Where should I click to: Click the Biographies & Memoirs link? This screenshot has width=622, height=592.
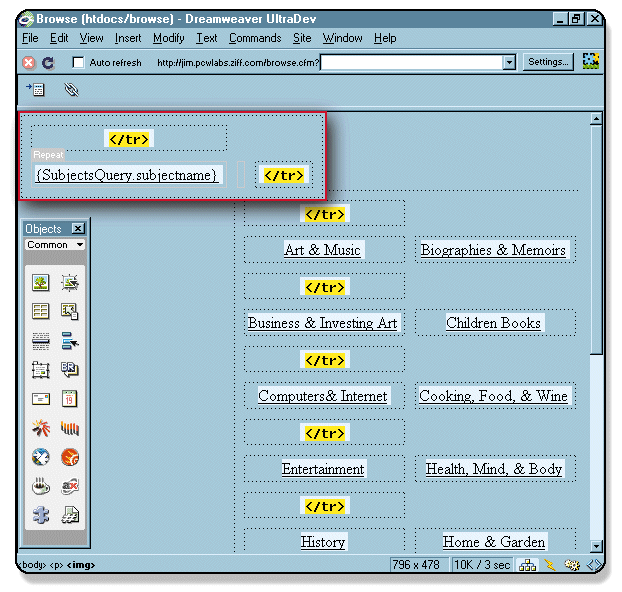click(x=493, y=250)
